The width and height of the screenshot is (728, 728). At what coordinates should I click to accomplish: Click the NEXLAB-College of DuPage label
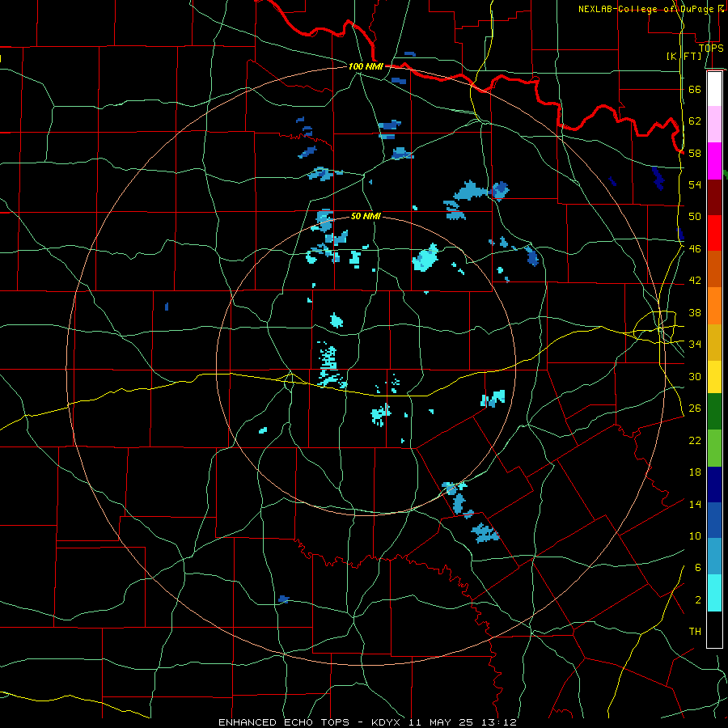point(648,9)
